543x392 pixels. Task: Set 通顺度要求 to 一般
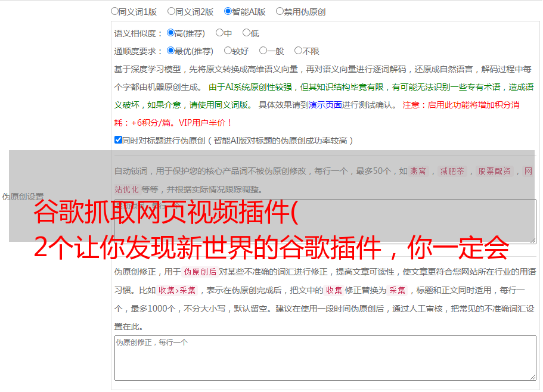[x=263, y=51]
